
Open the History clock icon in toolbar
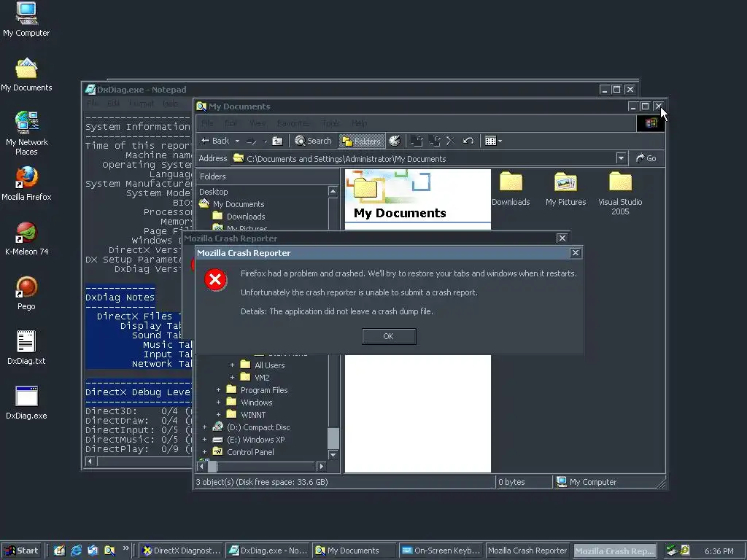395,141
